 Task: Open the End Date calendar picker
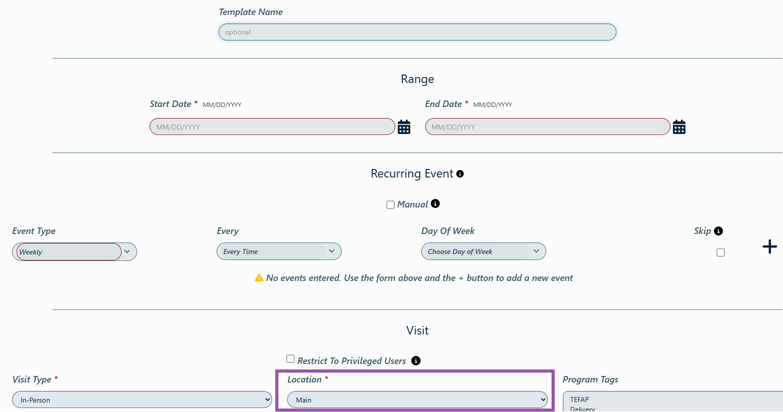coord(679,127)
